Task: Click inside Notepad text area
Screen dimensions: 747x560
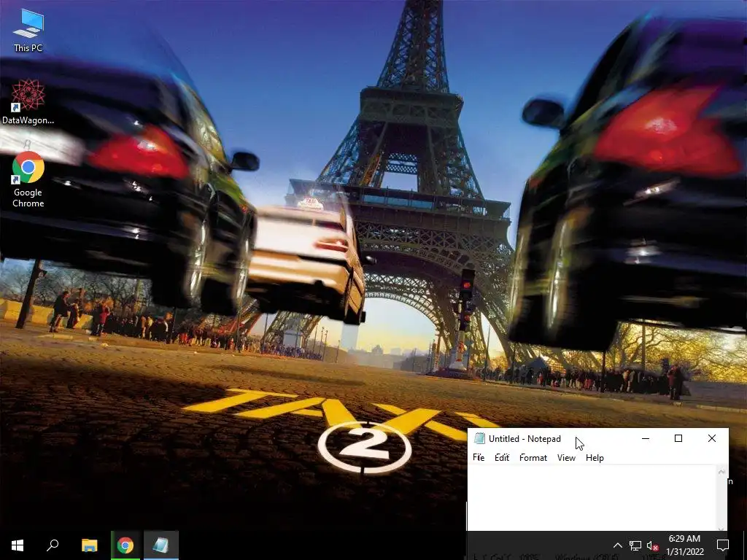Action: tap(592, 497)
